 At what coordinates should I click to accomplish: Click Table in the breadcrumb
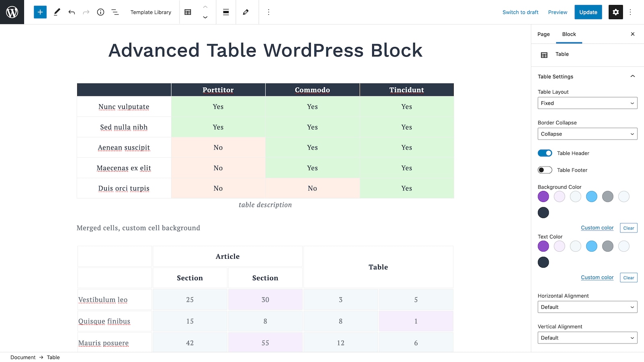[53, 357]
